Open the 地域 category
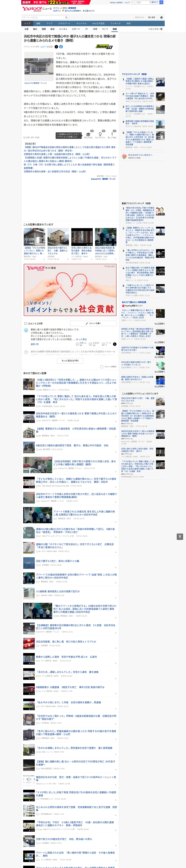186x868 pixels. [x=114, y=29]
